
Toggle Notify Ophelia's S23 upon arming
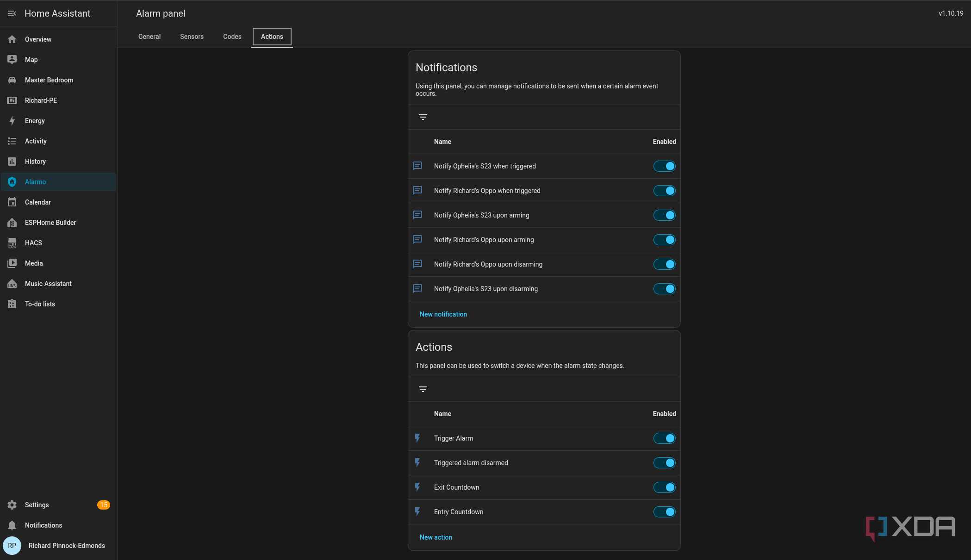664,215
